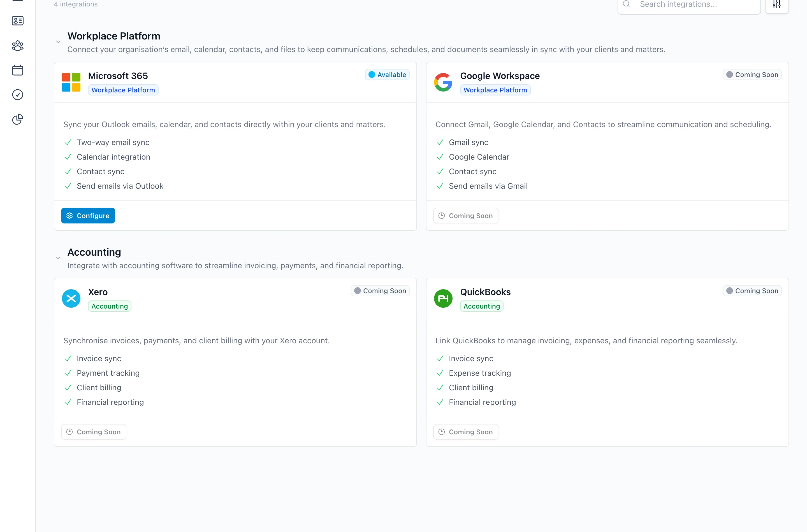Viewport: 807px width, 532px height.
Task: Click Coming Soon button on Xero card
Action: (x=93, y=432)
